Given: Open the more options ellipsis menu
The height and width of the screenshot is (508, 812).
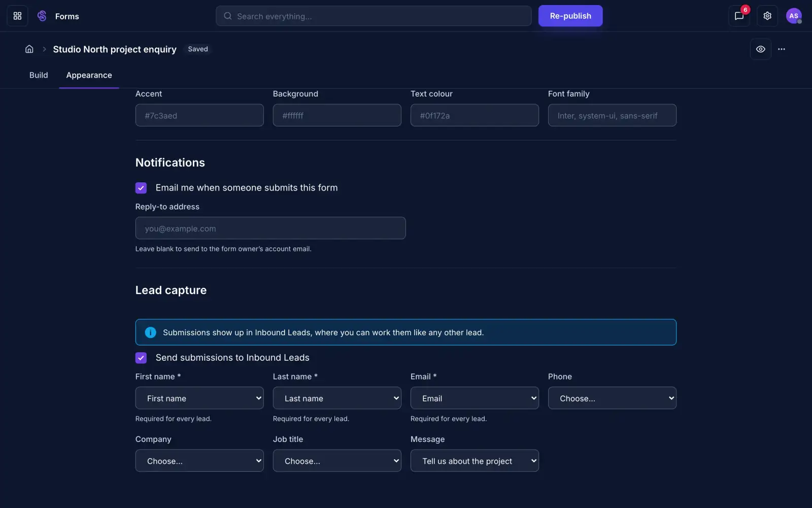Looking at the screenshot, I should point(782,49).
